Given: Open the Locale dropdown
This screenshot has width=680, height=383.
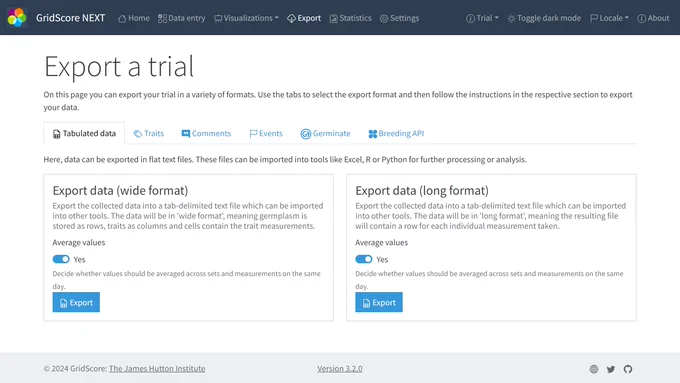Looking at the screenshot, I should click(x=609, y=18).
